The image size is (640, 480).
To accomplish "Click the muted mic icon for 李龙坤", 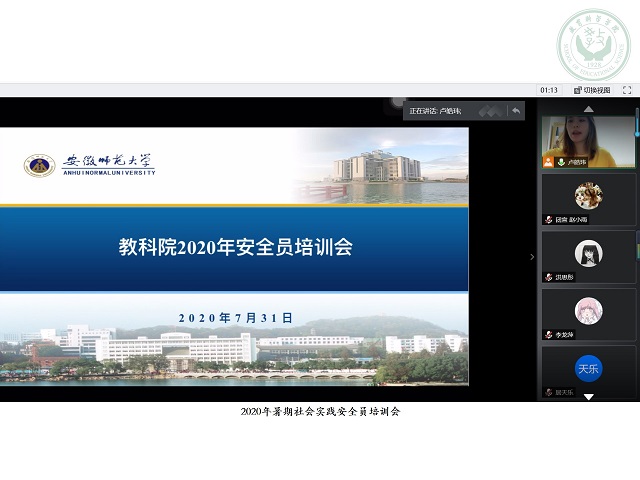I will point(549,335).
